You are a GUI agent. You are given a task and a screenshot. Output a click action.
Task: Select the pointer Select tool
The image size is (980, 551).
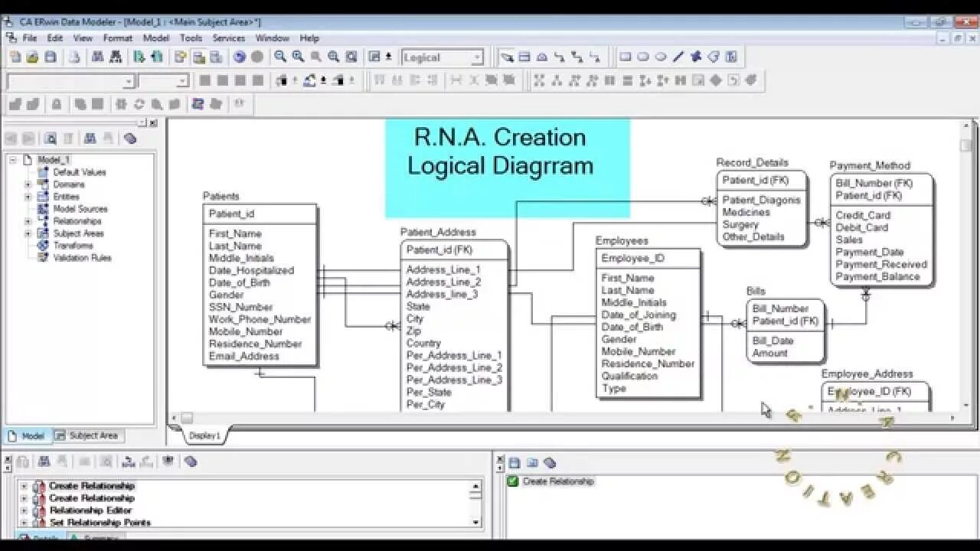(x=507, y=57)
